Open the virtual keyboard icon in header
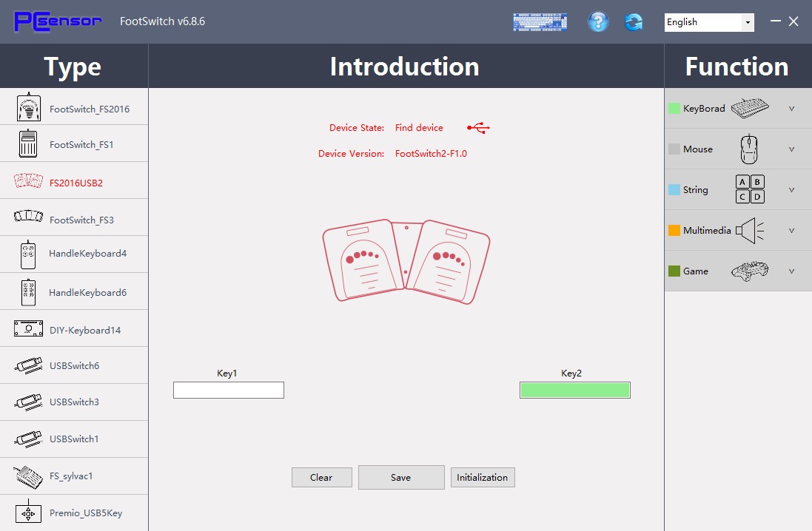 point(540,22)
